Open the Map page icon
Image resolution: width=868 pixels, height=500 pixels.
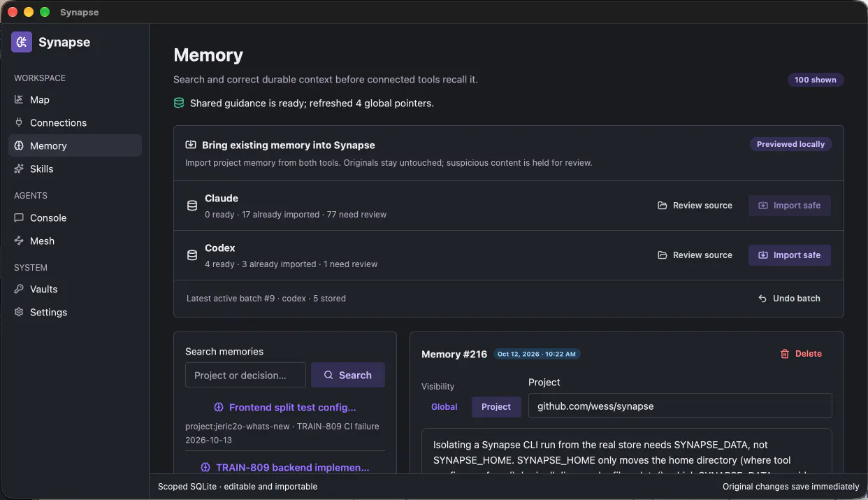point(19,100)
